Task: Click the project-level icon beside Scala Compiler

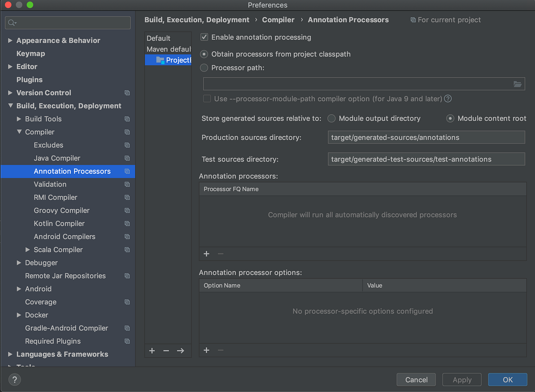Action: (x=127, y=250)
